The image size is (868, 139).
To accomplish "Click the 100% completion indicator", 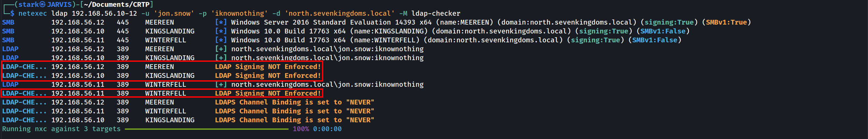I will [300, 129].
